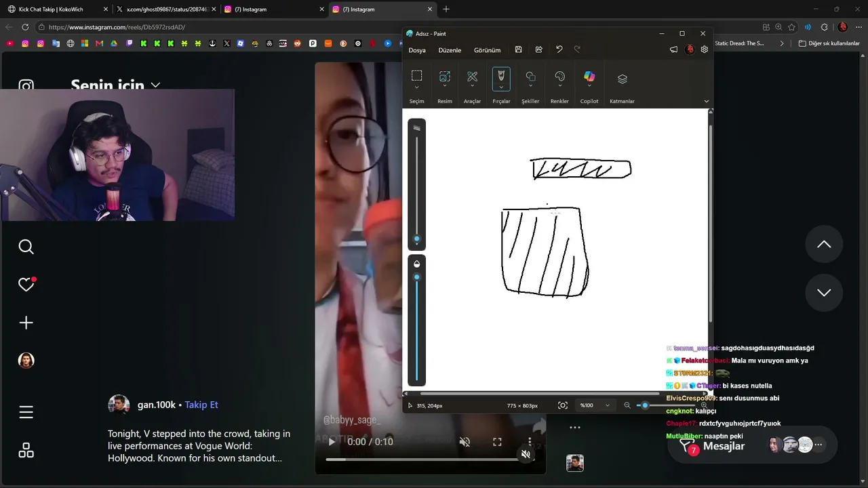Image resolution: width=868 pixels, height=488 pixels.
Task: Open the Instagram hamburger menu
Action: (x=26, y=412)
